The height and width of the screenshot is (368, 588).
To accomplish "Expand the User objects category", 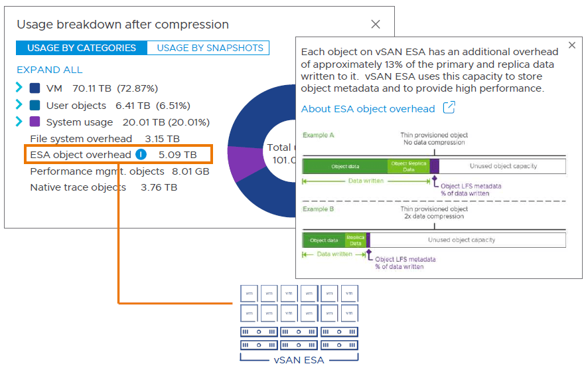I will pos(19,105).
